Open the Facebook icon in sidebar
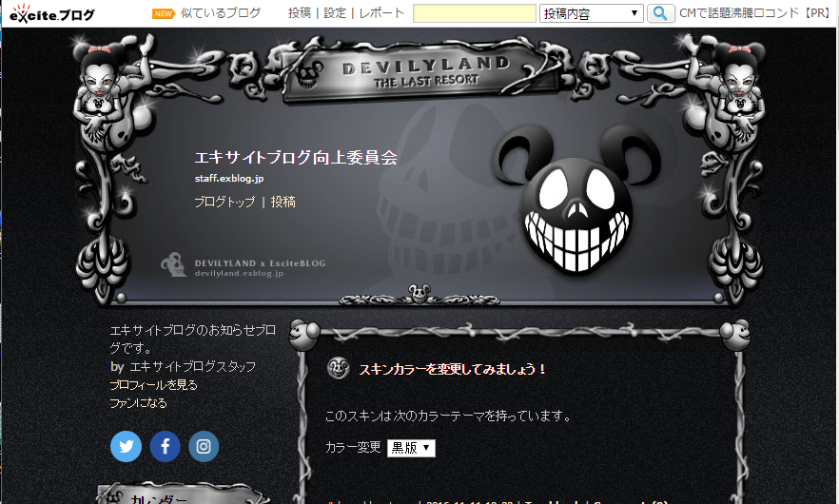Image resolution: width=839 pixels, height=504 pixels. point(165,446)
